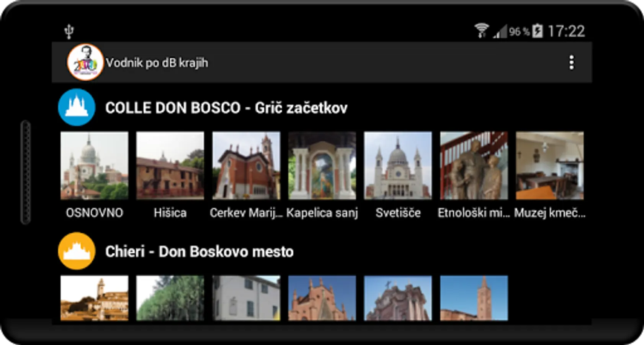The height and width of the screenshot is (345, 644).
Task: Open the first Chieri thumbnail of the hilltop town
Action: 94,298
